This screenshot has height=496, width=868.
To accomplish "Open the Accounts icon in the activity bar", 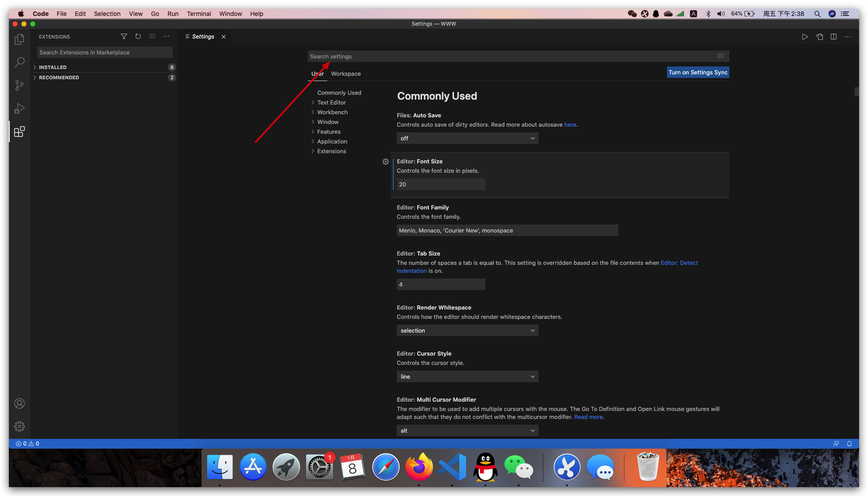I will 19,403.
